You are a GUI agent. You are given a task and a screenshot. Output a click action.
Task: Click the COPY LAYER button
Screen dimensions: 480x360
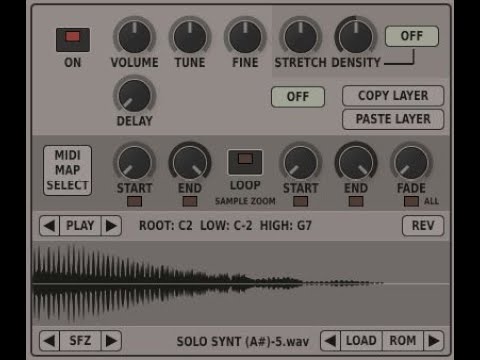(x=393, y=96)
